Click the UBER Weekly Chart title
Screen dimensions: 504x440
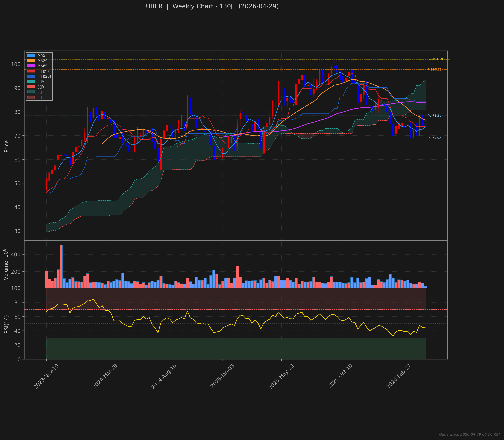[212, 6]
